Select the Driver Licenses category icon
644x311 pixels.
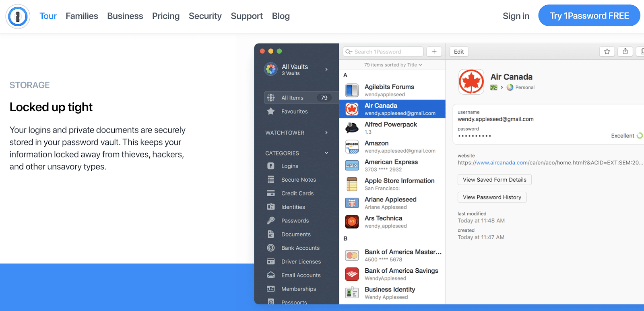coord(271,261)
